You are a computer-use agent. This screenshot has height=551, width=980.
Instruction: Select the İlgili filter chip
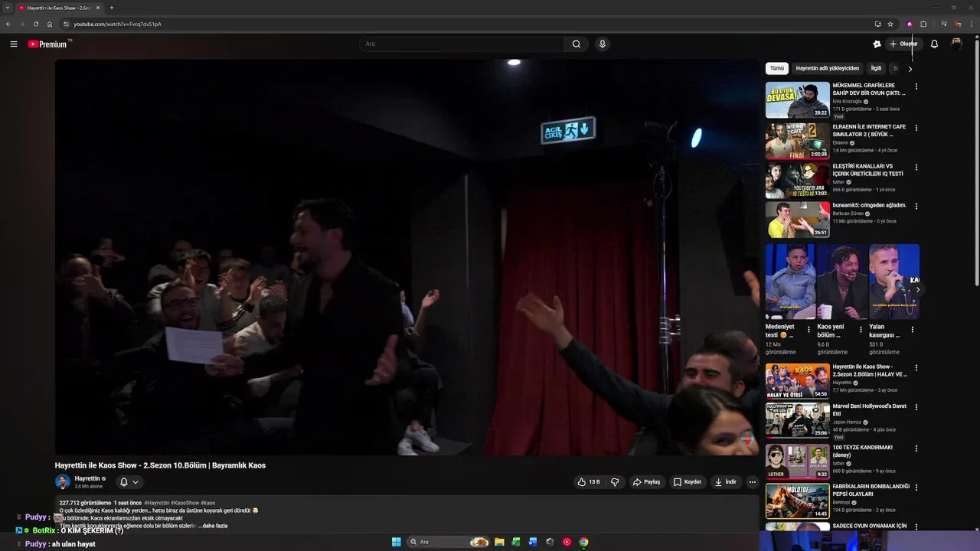876,68
